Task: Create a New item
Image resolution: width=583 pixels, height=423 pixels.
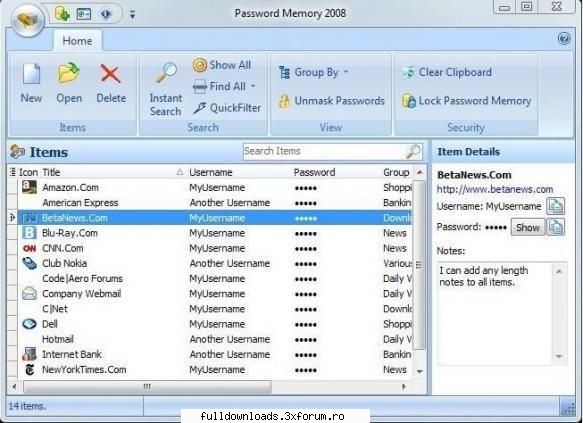Action: pyautogui.click(x=31, y=84)
